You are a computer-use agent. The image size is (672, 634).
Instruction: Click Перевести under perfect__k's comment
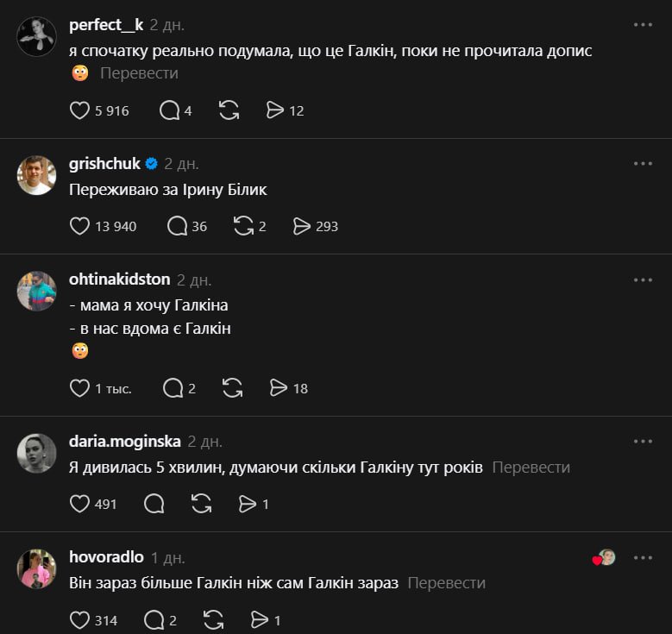[139, 73]
